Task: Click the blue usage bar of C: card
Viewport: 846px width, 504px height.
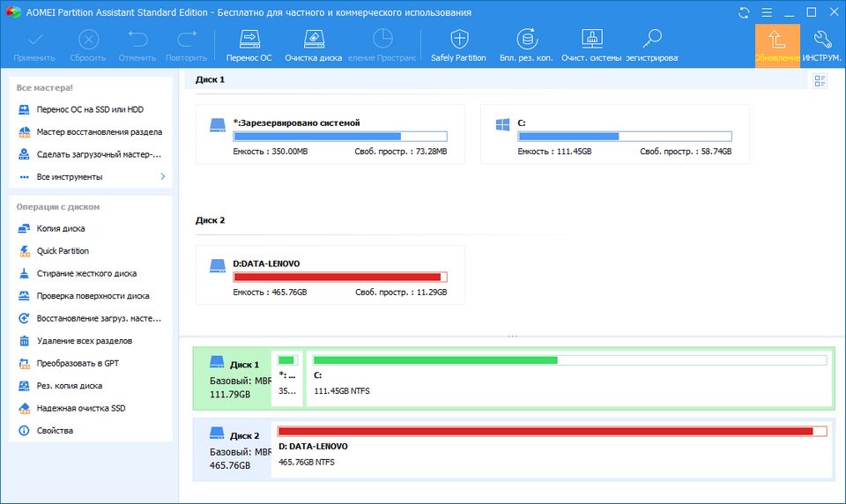Action: coord(625,137)
